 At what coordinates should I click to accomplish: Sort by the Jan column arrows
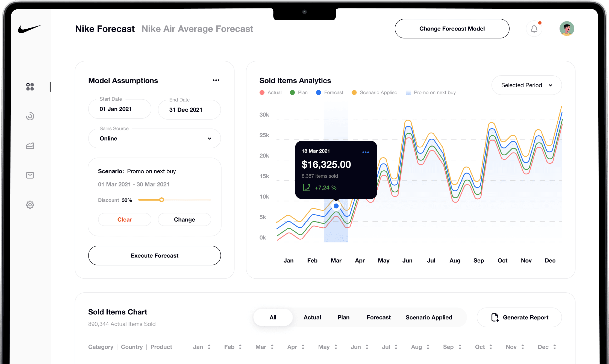click(x=209, y=347)
